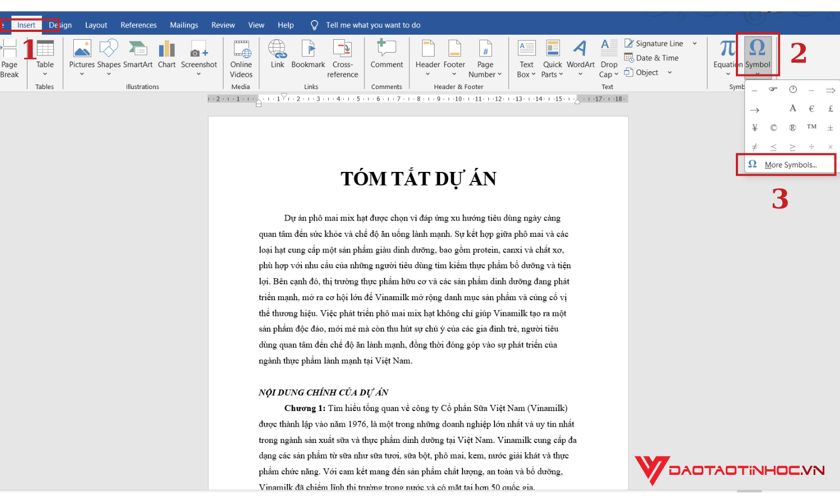Insert a Page Break
This screenshot has width=840, height=504.
pos(9,58)
